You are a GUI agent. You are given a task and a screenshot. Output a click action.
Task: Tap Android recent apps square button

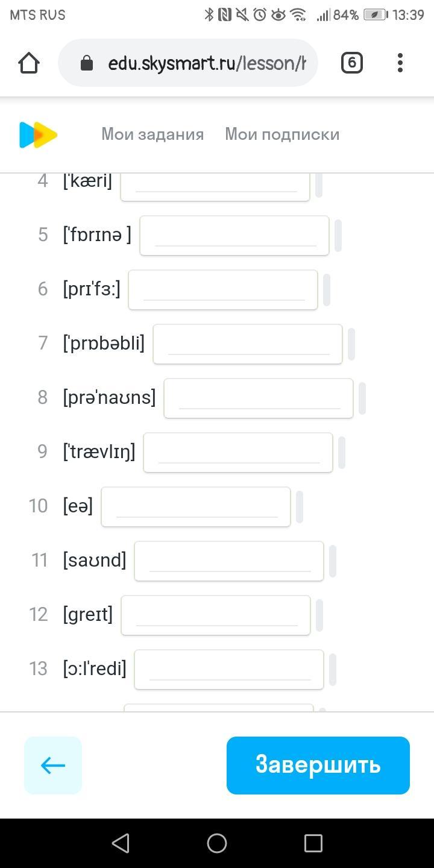(313, 843)
